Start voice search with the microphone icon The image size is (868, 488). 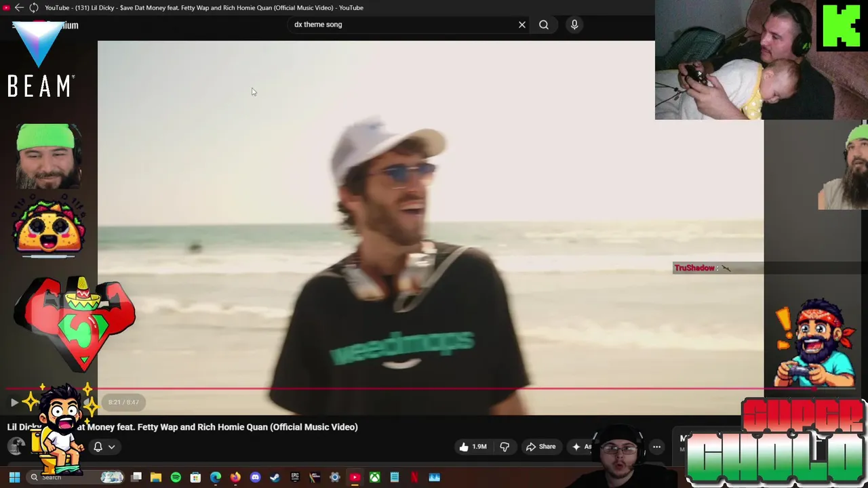(x=574, y=25)
